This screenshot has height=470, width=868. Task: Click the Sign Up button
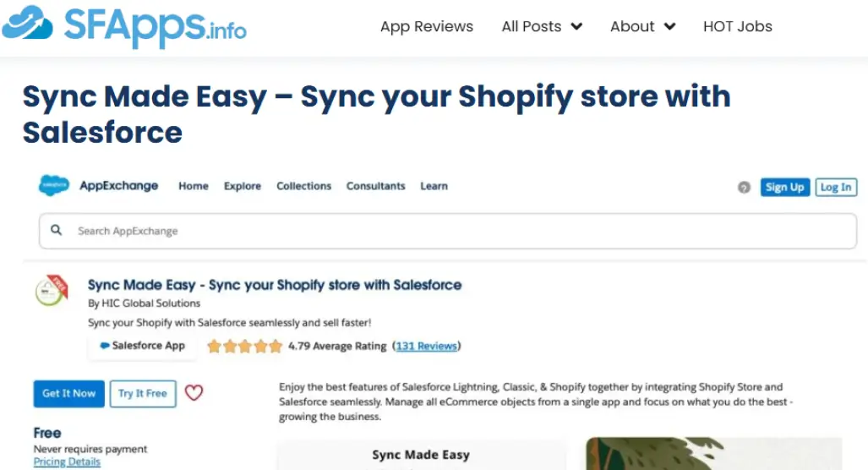[x=784, y=188]
